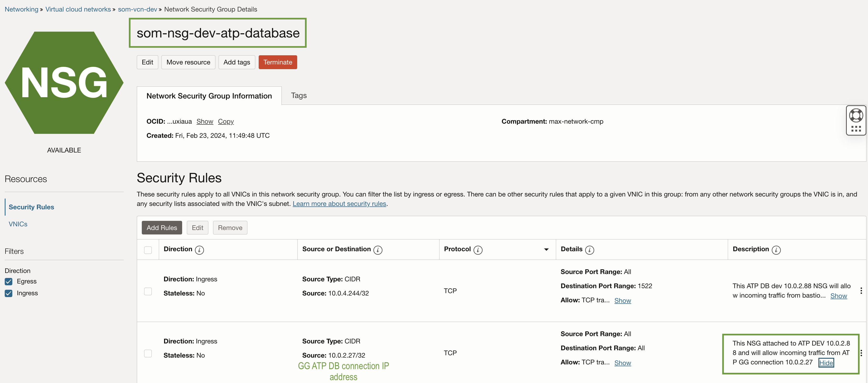The height and width of the screenshot is (383, 868).
Task: Select the 10.0.4.244/32 rule checkbox
Action: (148, 291)
